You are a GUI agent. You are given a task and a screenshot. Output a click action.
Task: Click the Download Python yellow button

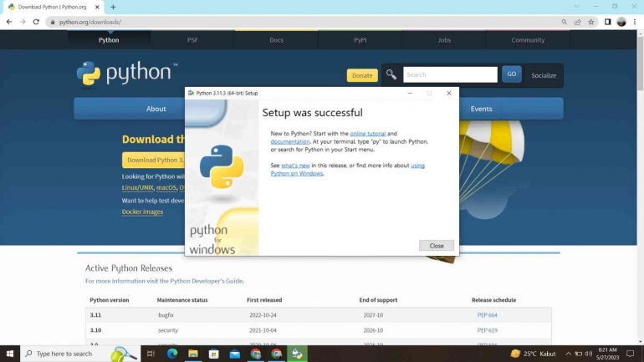point(154,160)
